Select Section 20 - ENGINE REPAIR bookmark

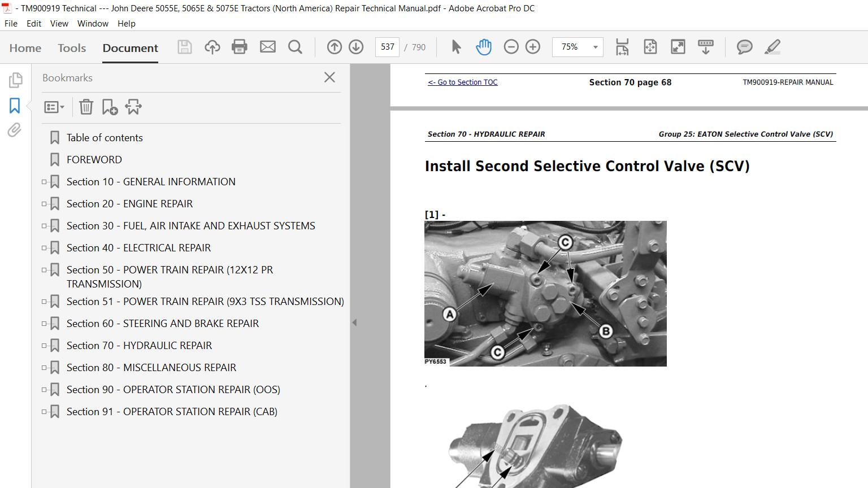(130, 204)
